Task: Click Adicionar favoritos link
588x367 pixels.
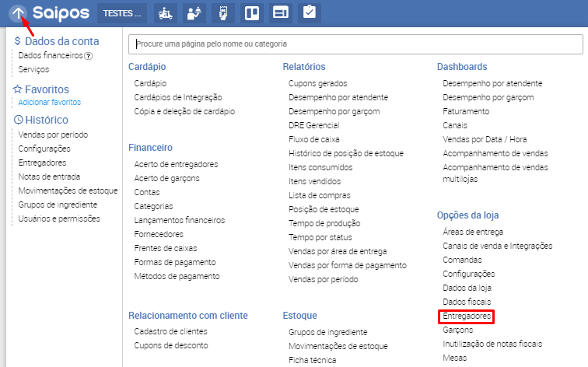Action: (49, 102)
